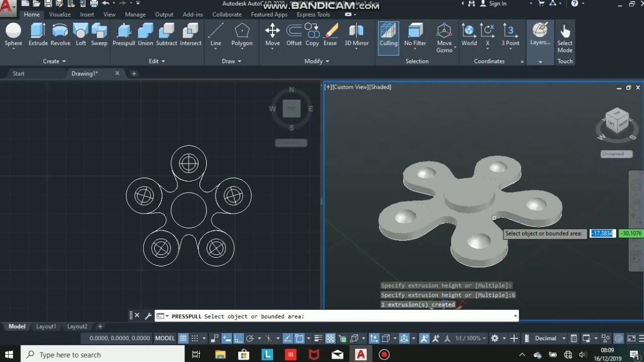
Task: Switch to the Layout1 tab
Action: click(x=46, y=326)
